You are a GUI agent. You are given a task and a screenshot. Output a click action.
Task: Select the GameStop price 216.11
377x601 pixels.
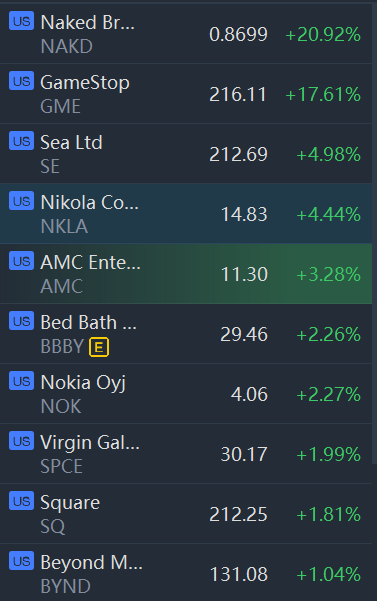pyautogui.click(x=238, y=94)
